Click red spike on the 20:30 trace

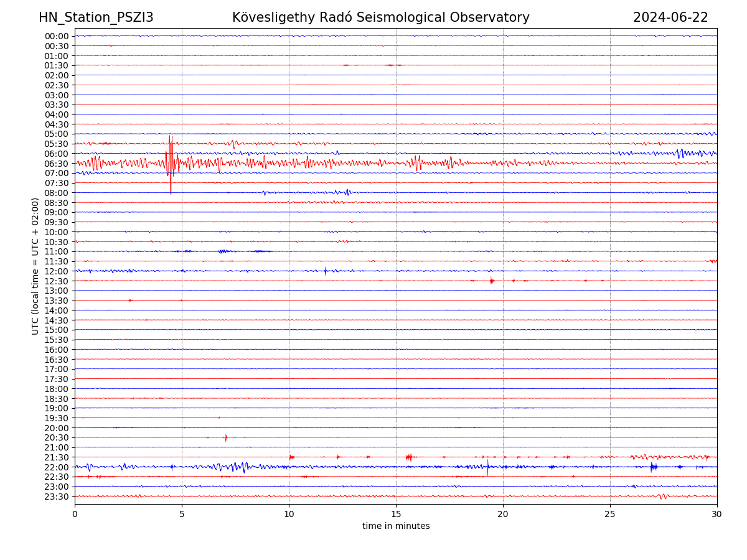[x=225, y=437]
